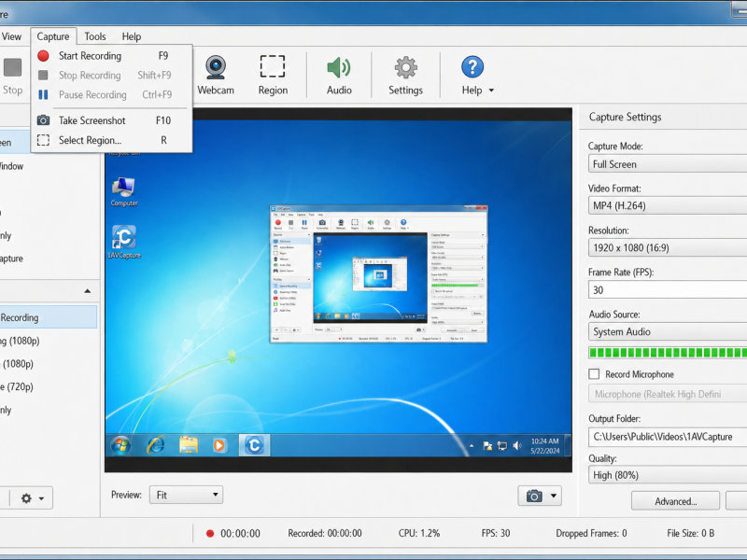
Task: Click the green audio level meter
Action: click(668, 353)
